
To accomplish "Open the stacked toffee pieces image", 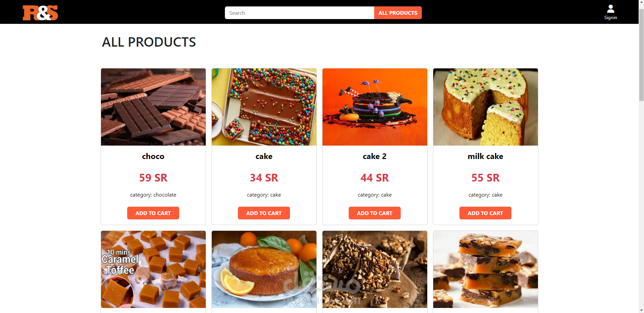I will (x=486, y=269).
